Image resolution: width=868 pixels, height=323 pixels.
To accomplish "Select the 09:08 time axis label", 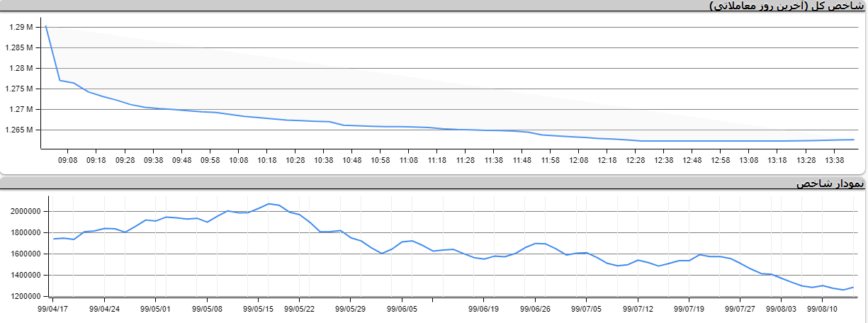I will (68, 160).
